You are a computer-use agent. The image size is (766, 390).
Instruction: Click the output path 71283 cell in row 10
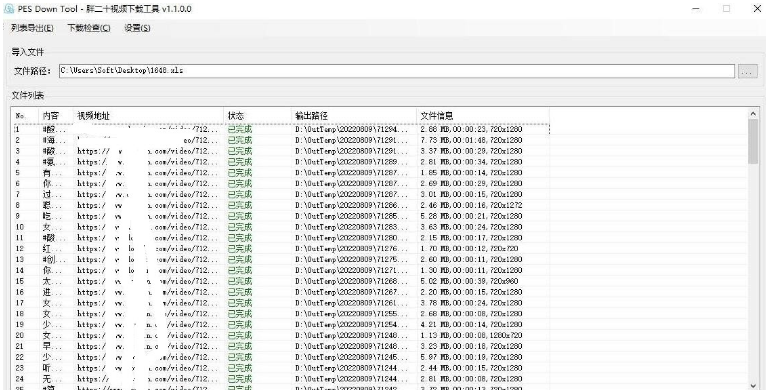352,227
